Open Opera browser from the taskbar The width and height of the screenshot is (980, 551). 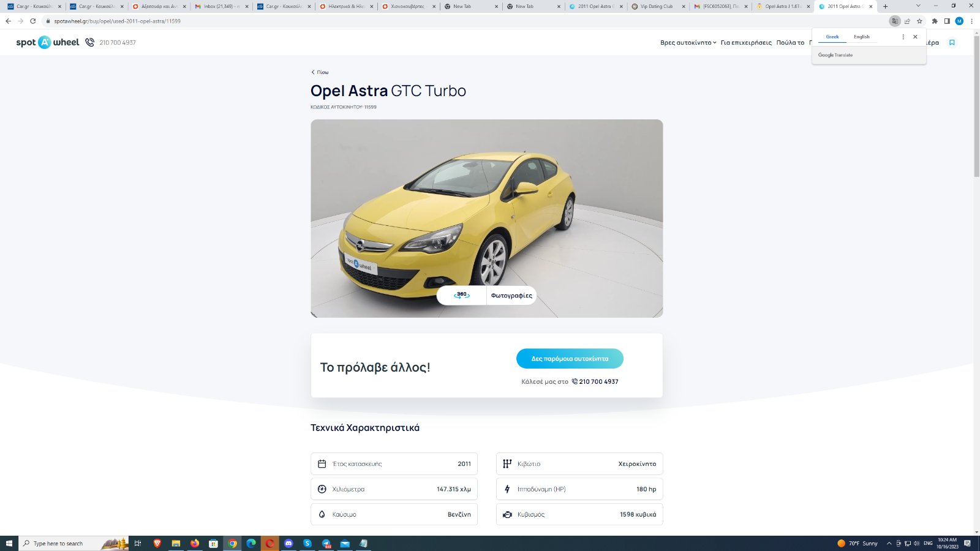click(x=269, y=543)
